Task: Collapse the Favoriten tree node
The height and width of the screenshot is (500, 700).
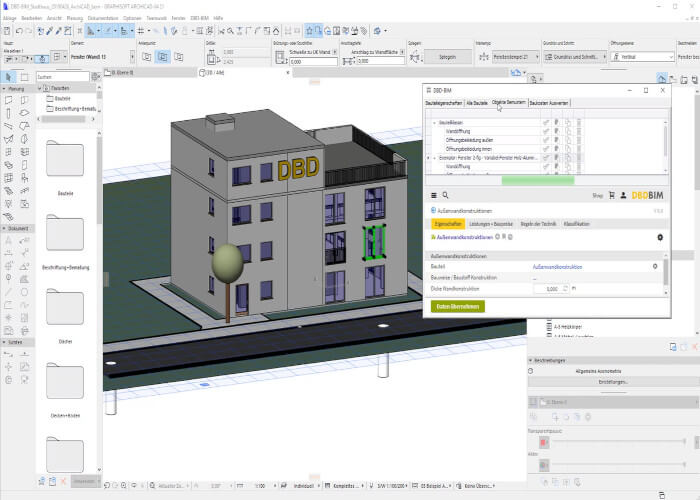Action: click(39, 88)
